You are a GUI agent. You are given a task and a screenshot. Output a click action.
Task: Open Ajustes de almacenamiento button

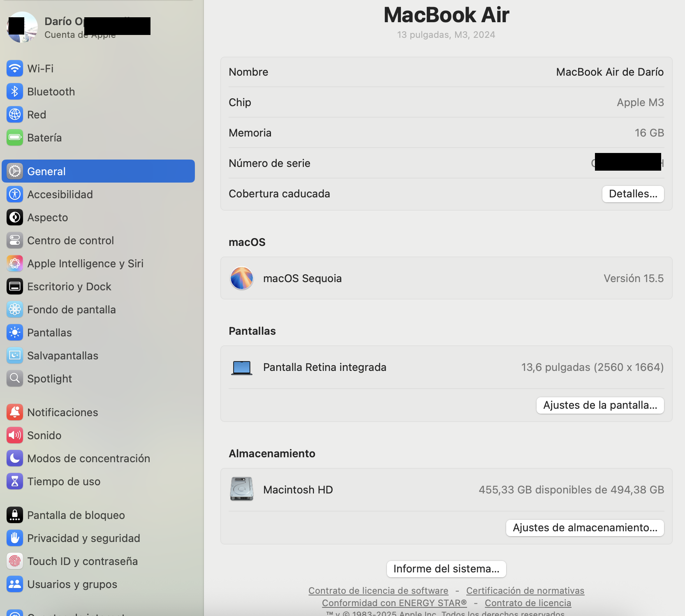pos(585,528)
